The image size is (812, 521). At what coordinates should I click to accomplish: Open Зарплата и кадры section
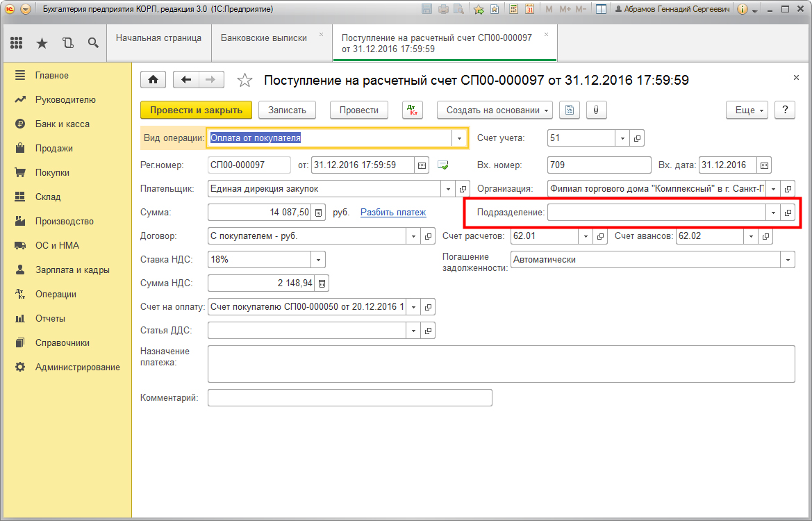click(72, 270)
